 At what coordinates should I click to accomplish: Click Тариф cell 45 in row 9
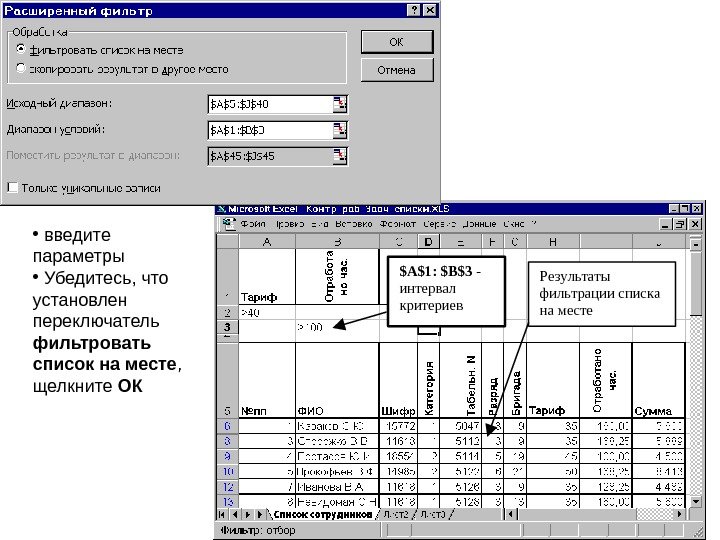click(x=553, y=456)
